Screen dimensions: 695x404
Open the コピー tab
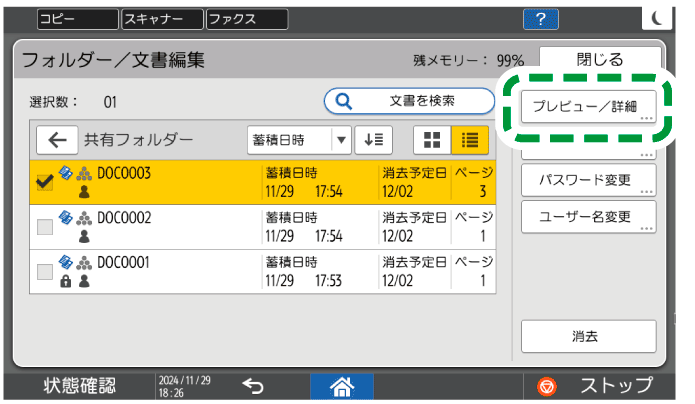click(x=78, y=19)
